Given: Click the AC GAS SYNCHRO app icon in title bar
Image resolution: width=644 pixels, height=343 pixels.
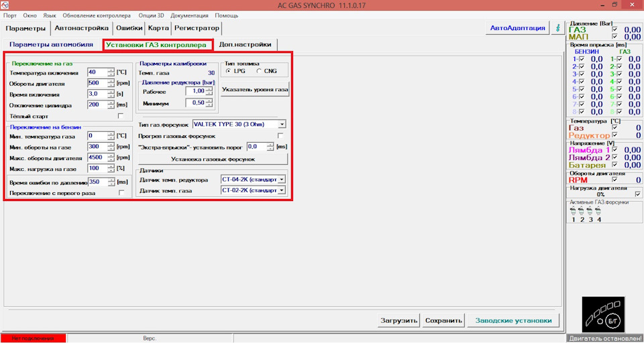Looking at the screenshot, I should click(5, 5).
